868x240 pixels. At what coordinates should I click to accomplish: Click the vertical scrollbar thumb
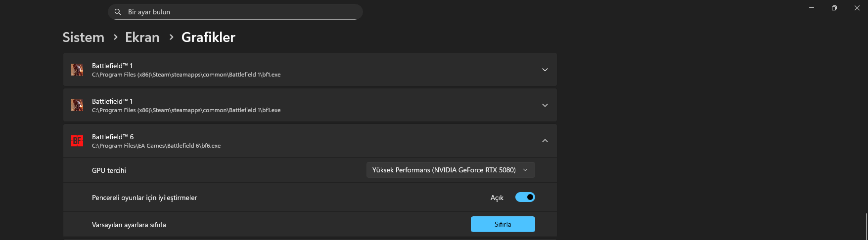866,226
